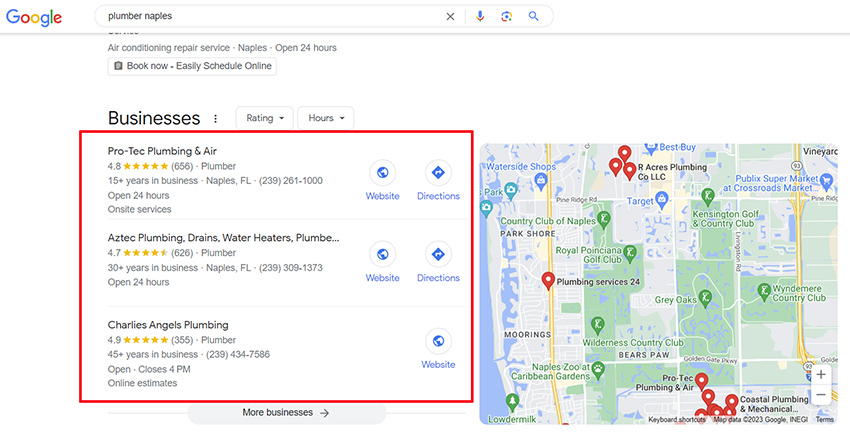Click the Grey Oaks golf marker
The width and height of the screenshot is (850, 448).
(705, 297)
